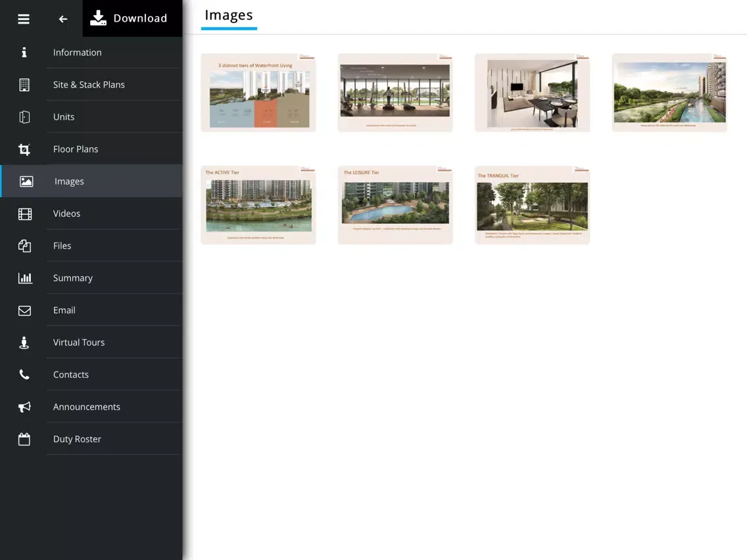Select 'The TRANQUIL Tier' thumbnail
Image resolution: width=747 pixels, height=560 pixels.
pyautogui.click(x=532, y=205)
